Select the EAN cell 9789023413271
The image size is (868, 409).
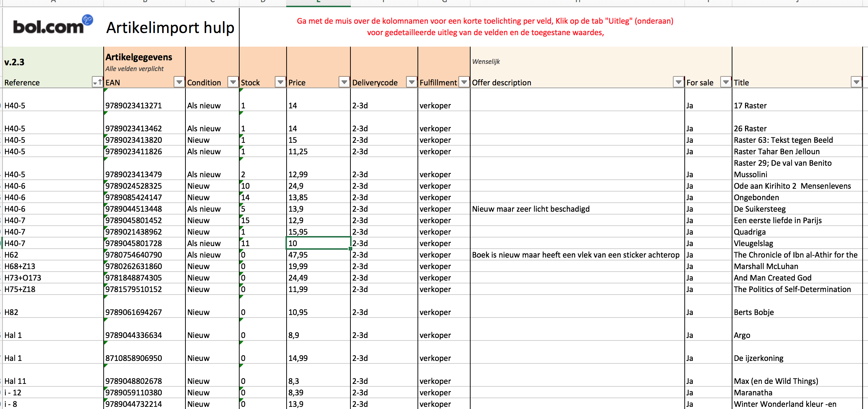(x=145, y=100)
